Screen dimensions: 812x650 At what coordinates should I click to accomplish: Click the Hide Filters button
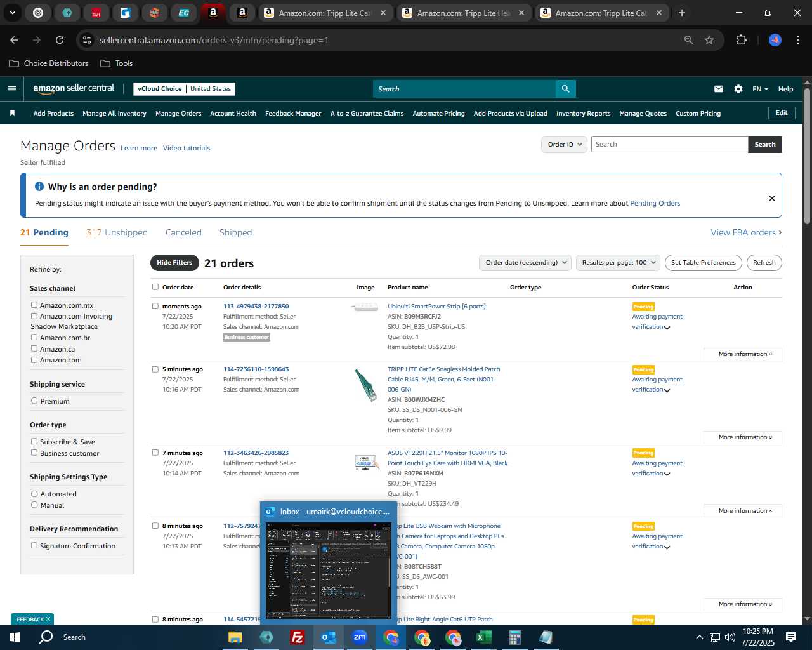(174, 263)
